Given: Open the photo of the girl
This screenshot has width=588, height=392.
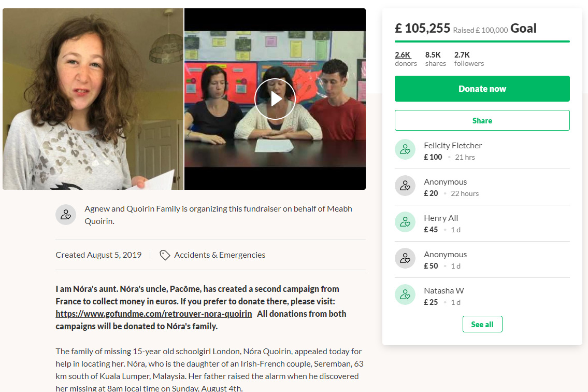Looking at the screenshot, I should tap(93, 99).
